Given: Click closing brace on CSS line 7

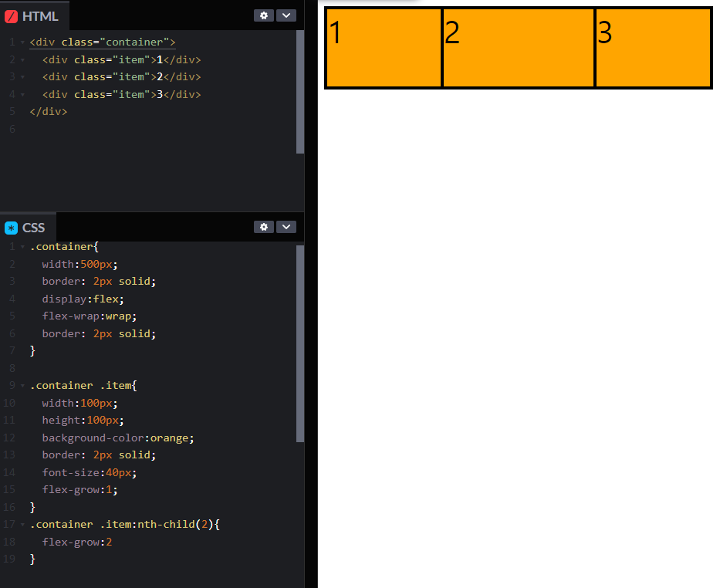Looking at the screenshot, I should coord(32,351).
